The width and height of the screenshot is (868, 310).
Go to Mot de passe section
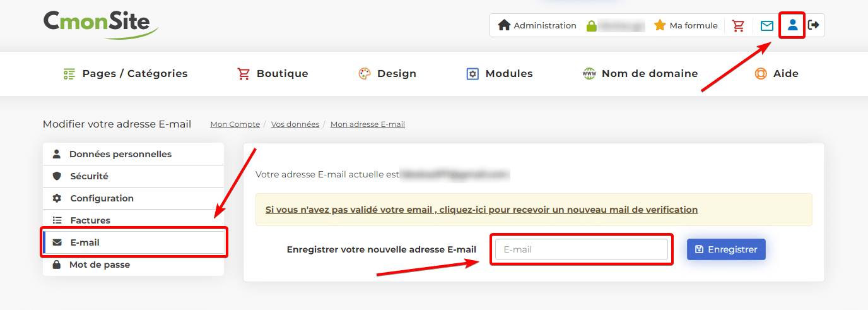click(133, 265)
